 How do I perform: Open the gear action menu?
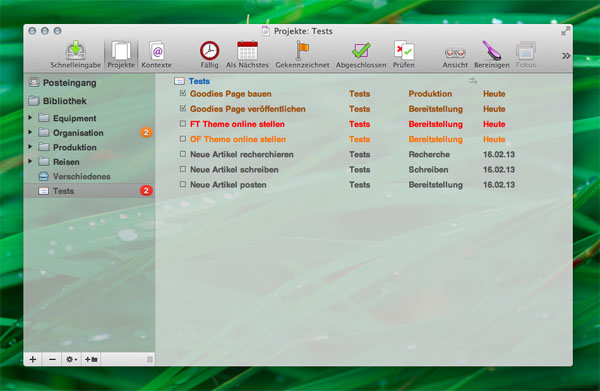71,359
